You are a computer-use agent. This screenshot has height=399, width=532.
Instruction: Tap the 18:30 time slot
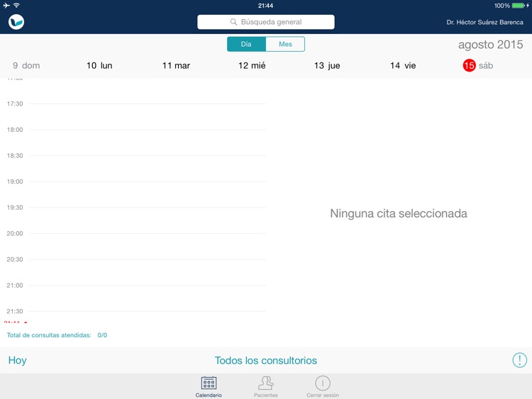coord(136,156)
